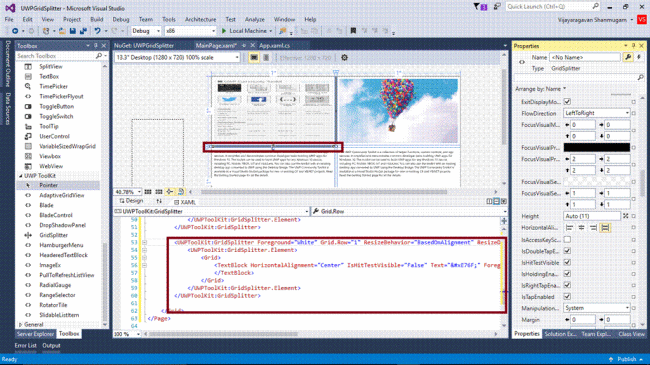
Task: Open the FlowDirection LeftToRight dropdown
Action: 597,113
